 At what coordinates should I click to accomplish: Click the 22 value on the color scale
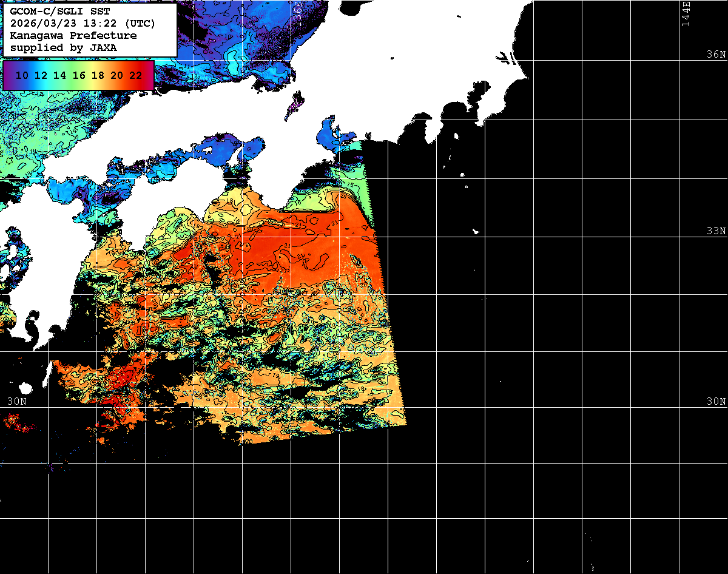135,75
